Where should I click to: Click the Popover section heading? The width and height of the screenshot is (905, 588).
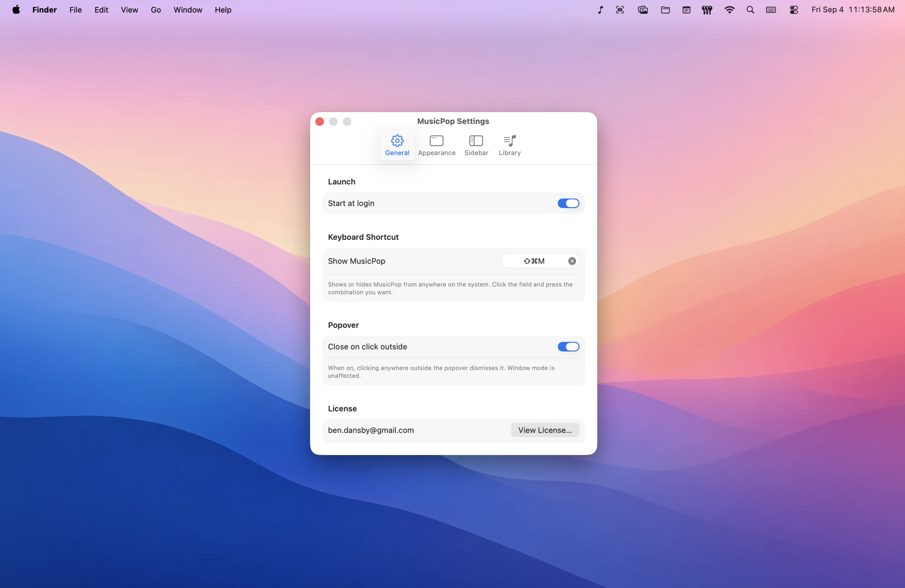pyautogui.click(x=343, y=325)
